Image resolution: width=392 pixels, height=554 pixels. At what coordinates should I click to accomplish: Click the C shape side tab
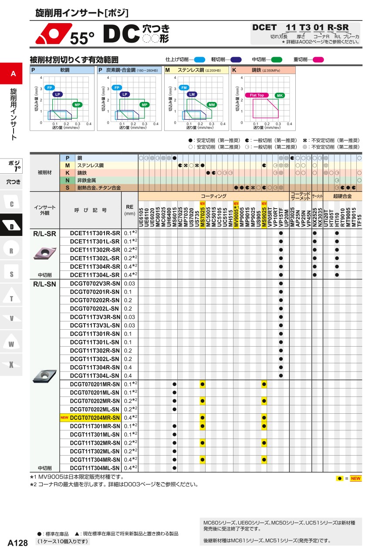(12, 204)
